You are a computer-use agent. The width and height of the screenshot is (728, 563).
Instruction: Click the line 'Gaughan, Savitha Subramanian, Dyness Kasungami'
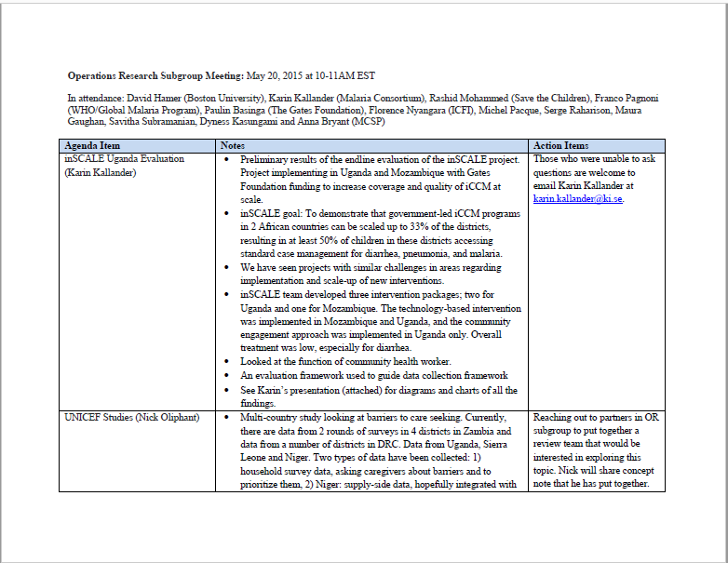[x=226, y=122]
